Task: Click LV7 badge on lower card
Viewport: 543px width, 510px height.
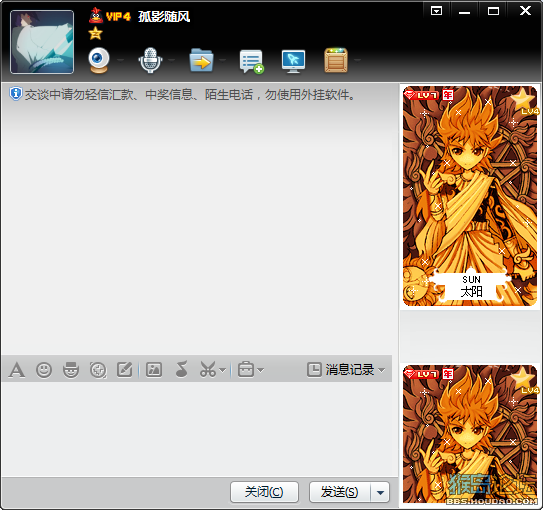Action: click(421, 374)
